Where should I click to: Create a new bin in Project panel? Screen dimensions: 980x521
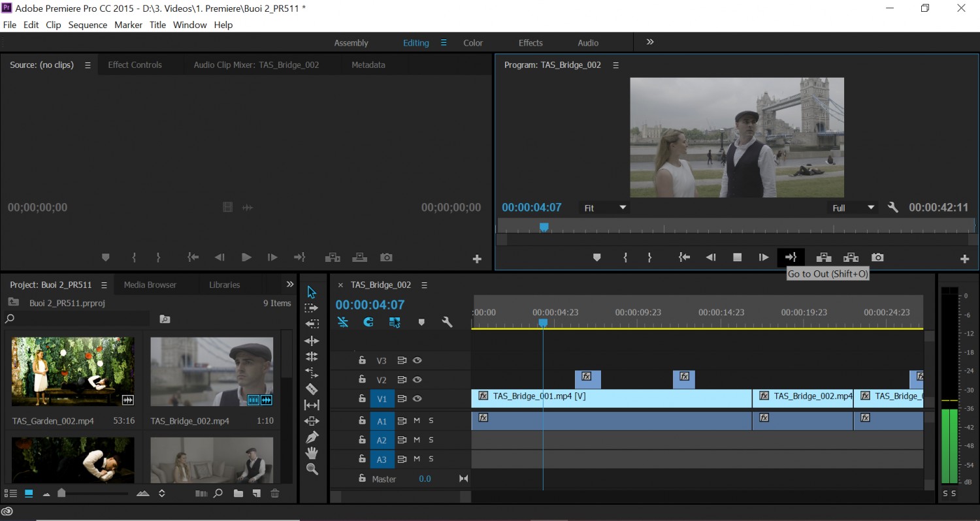click(238, 494)
